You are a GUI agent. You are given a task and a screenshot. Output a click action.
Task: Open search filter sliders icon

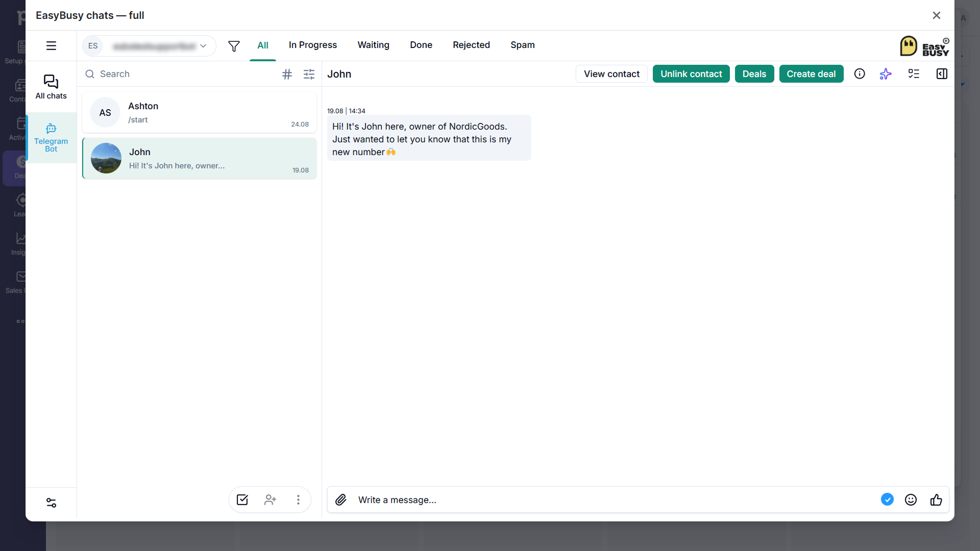click(x=309, y=74)
